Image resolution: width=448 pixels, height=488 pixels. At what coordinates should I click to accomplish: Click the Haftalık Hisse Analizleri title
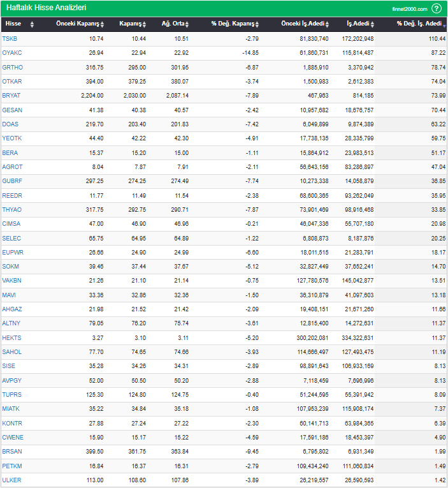[47, 8]
